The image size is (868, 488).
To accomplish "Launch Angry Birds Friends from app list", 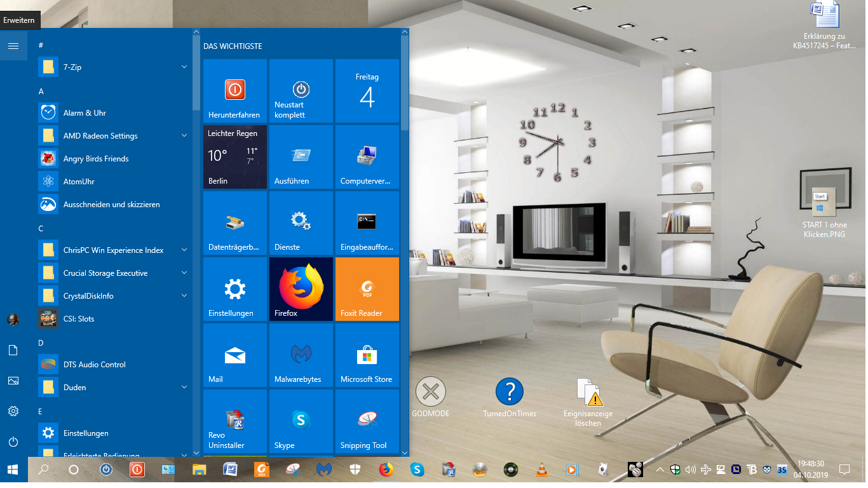I will [114, 158].
